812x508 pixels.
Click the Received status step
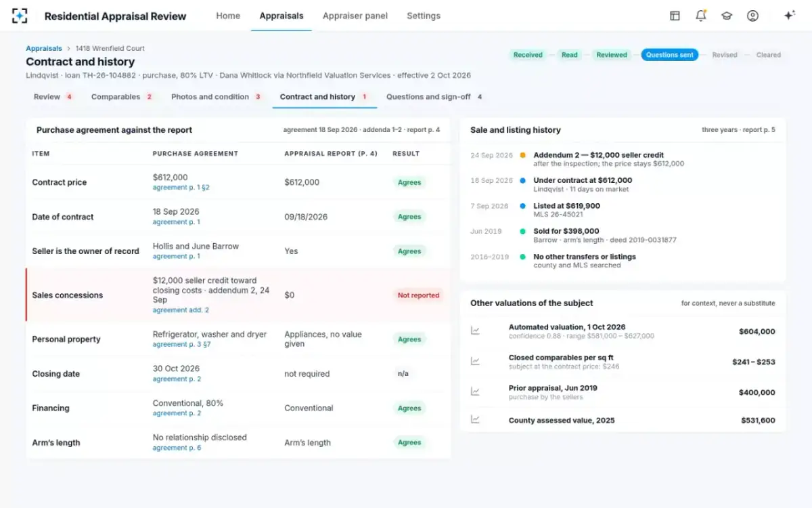(x=528, y=55)
